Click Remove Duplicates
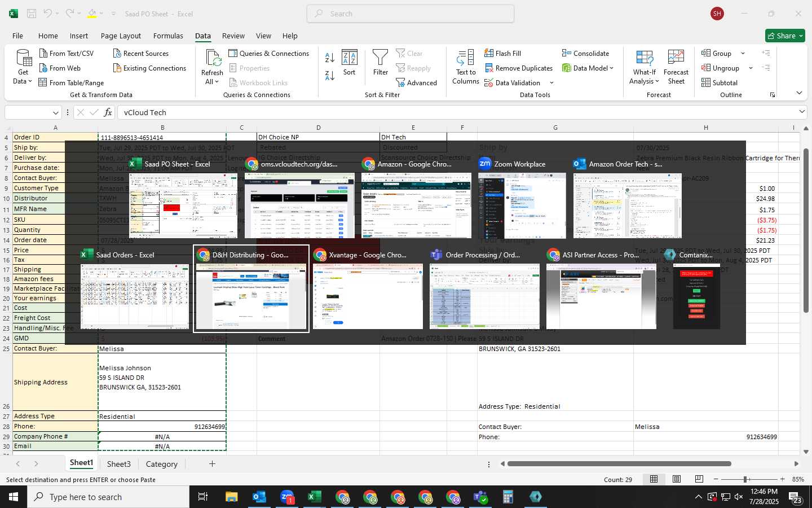The width and height of the screenshot is (812, 508). [x=518, y=68]
